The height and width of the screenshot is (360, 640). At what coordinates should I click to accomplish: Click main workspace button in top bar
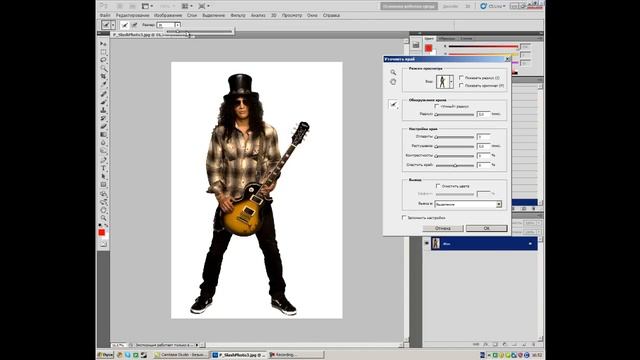[x=409, y=6]
